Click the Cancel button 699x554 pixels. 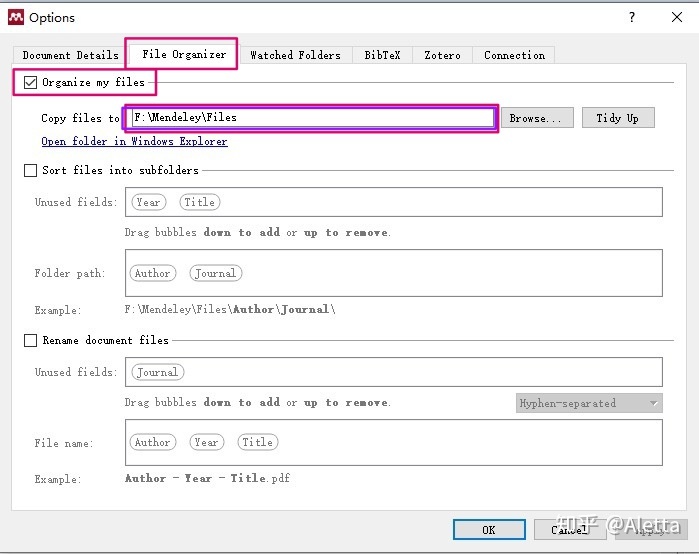pyautogui.click(x=570, y=529)
